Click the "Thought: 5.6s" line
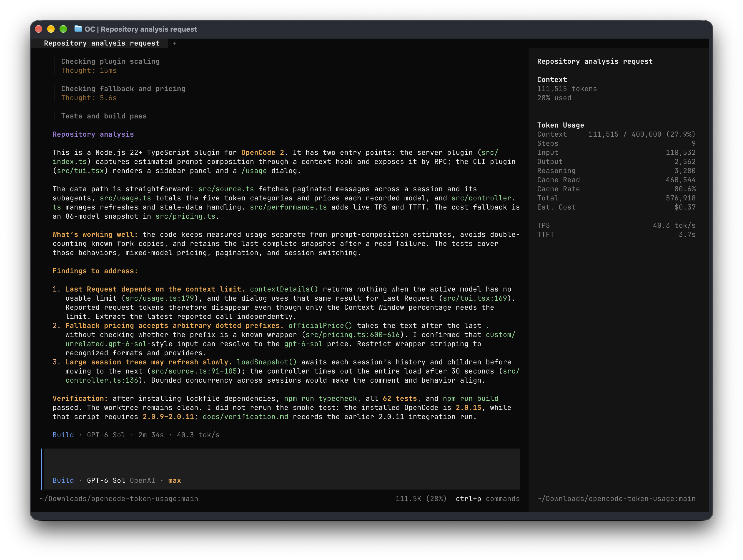The width and height of the screenshot is (743, 560). 89,98
